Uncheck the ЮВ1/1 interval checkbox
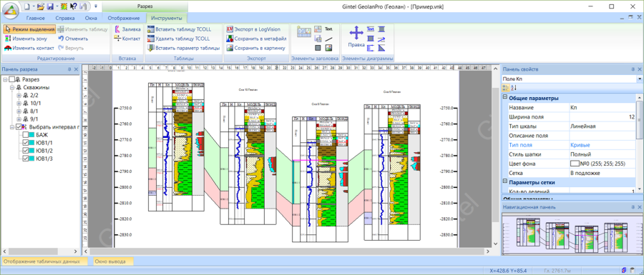 click(x=26, y=143)
